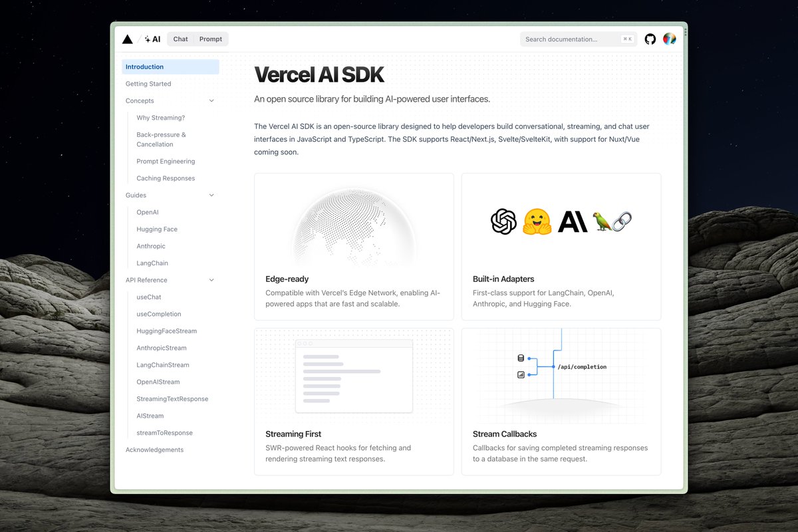Switch to the Prompt tab

click(x=211, y=39)
